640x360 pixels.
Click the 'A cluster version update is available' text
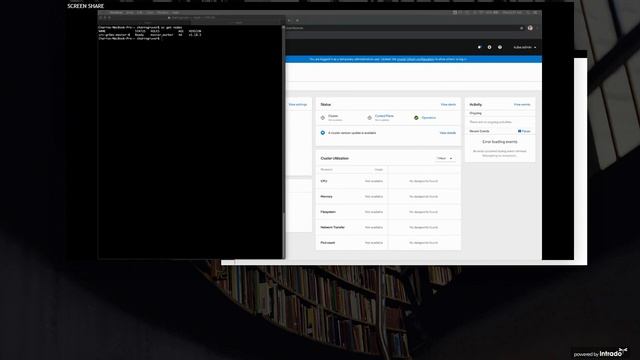pyautogui.click(x=352, y=133)
